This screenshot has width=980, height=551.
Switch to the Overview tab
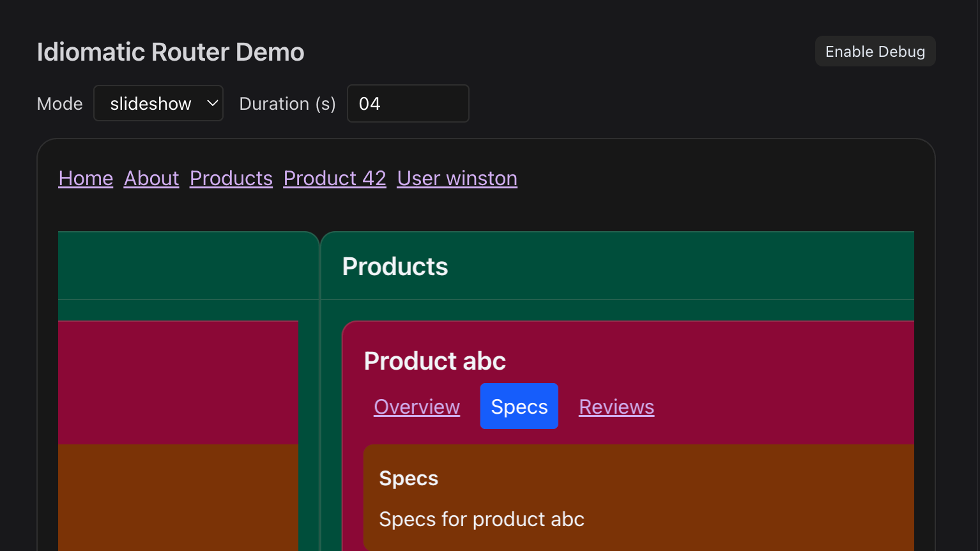(x=417, y=407)
